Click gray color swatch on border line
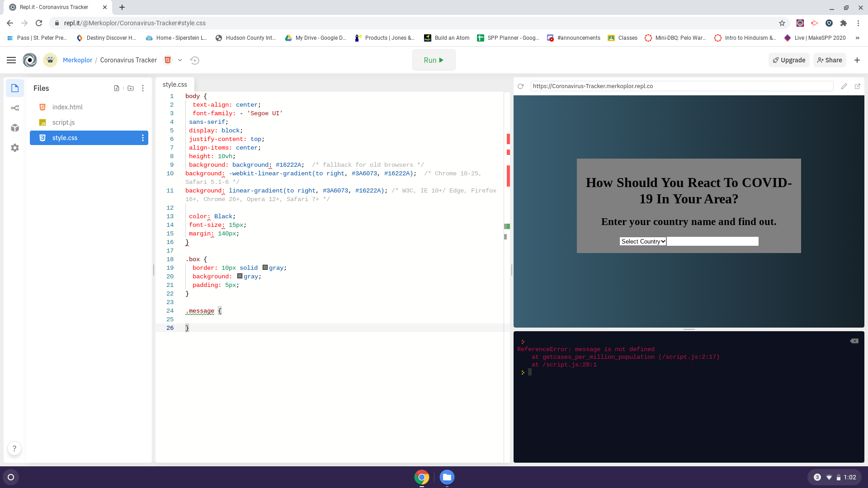 click(x=265, y=267)
